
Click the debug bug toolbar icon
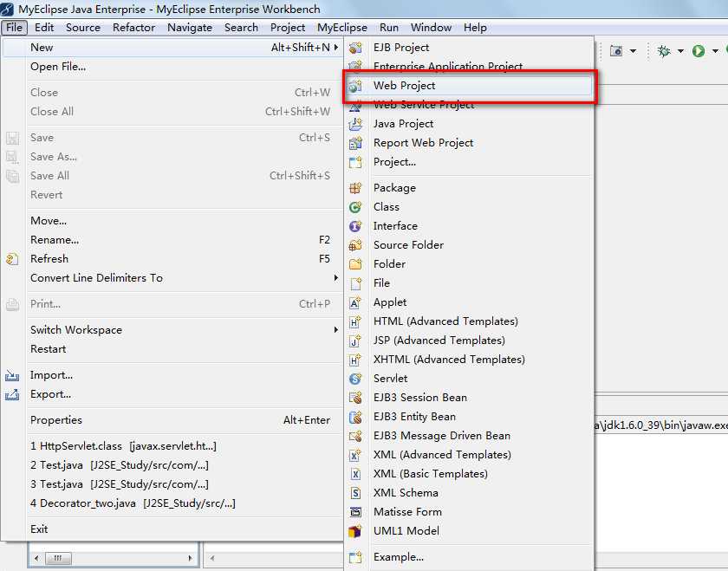click(664, 50)
